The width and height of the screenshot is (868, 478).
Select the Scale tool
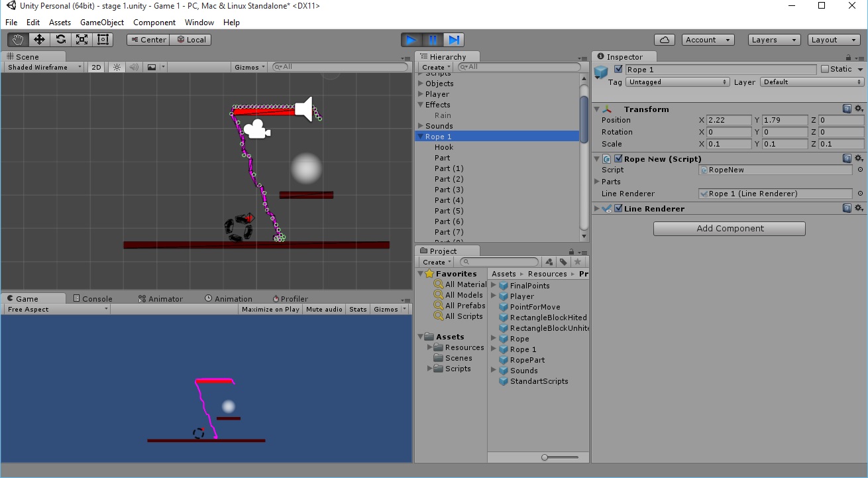81,40
